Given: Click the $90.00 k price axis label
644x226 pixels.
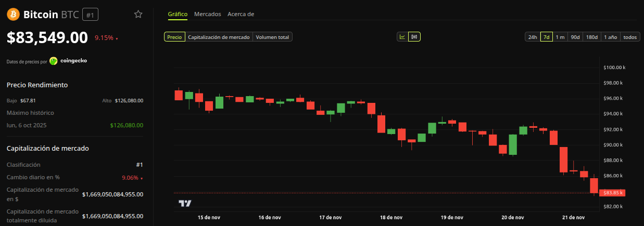Looking at the screenshot, I should tap(614, 145).
